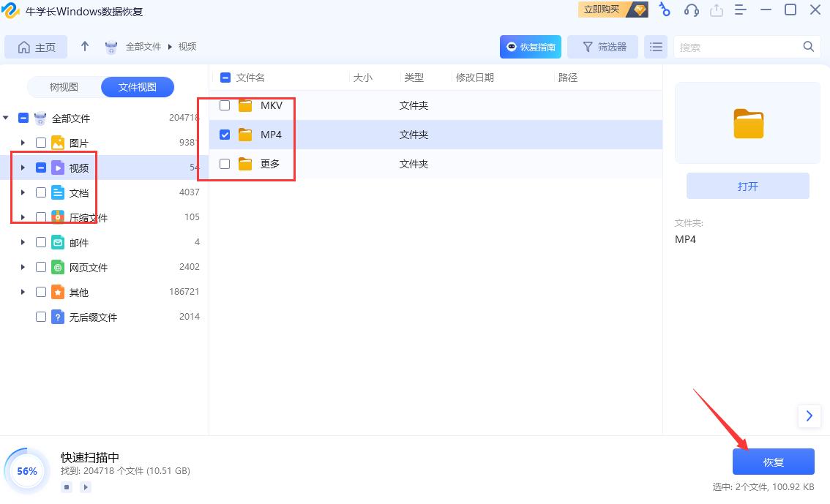830x504 pixels.
Task: Collapse the 全部文件 tree node
Action: click(6, 117)
